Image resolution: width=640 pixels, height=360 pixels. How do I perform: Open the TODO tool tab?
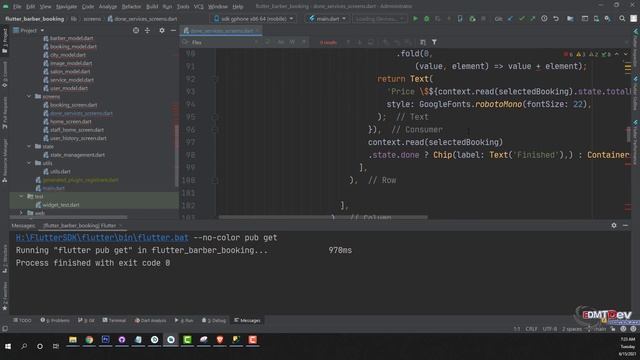coord(22,320)
